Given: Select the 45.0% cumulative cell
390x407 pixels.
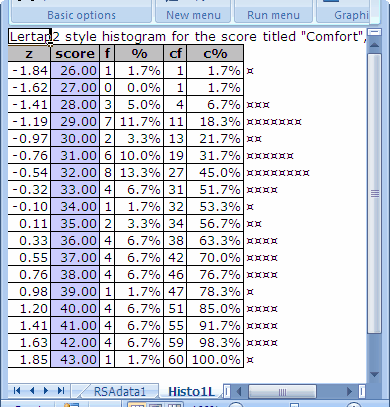Looking at the screenshot, I should pos(215,172).
